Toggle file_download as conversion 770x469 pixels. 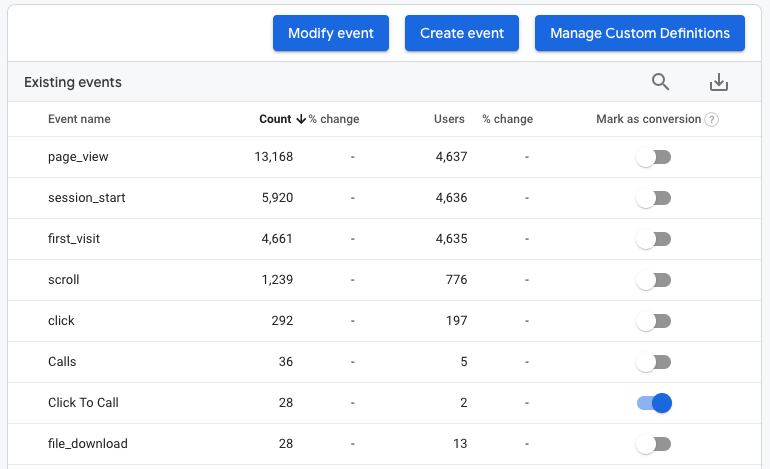coord(654,444)
